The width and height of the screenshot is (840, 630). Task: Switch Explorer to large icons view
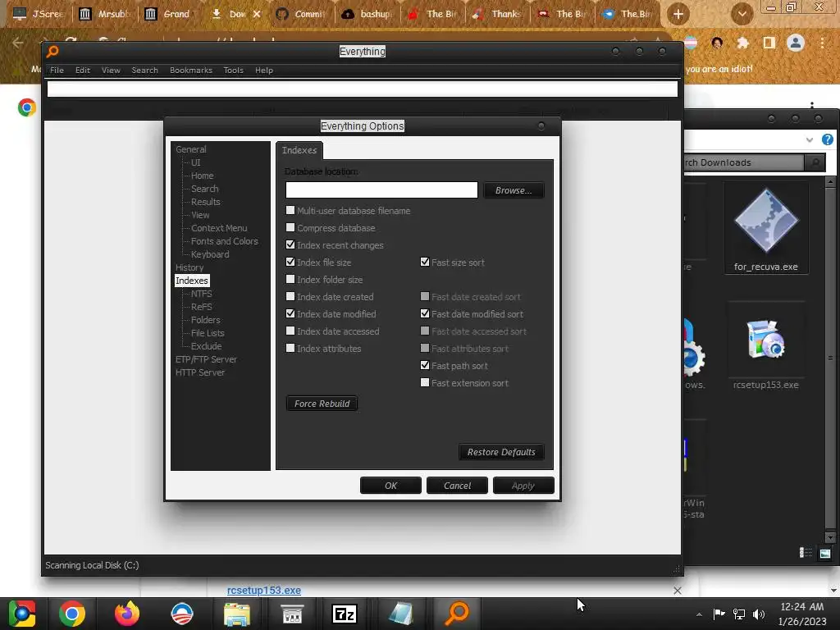pyautogui.click(x=825, y=554)
